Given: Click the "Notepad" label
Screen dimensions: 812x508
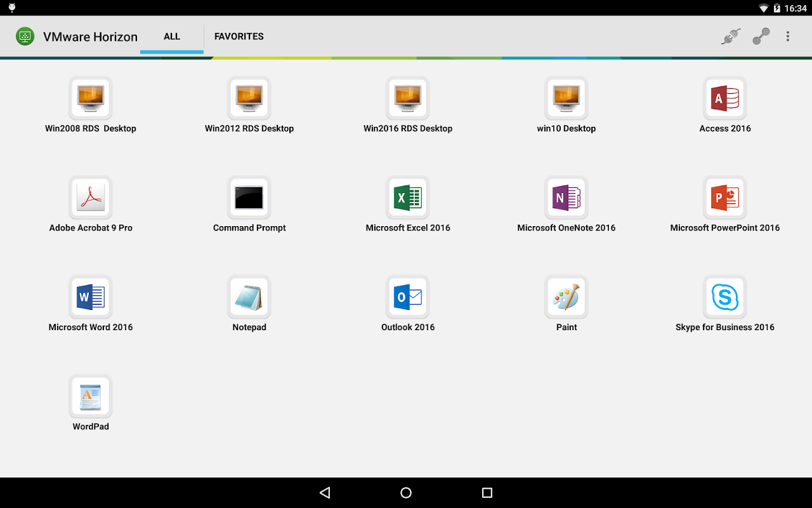Looking at the screenshot, I should coord(249,327).
